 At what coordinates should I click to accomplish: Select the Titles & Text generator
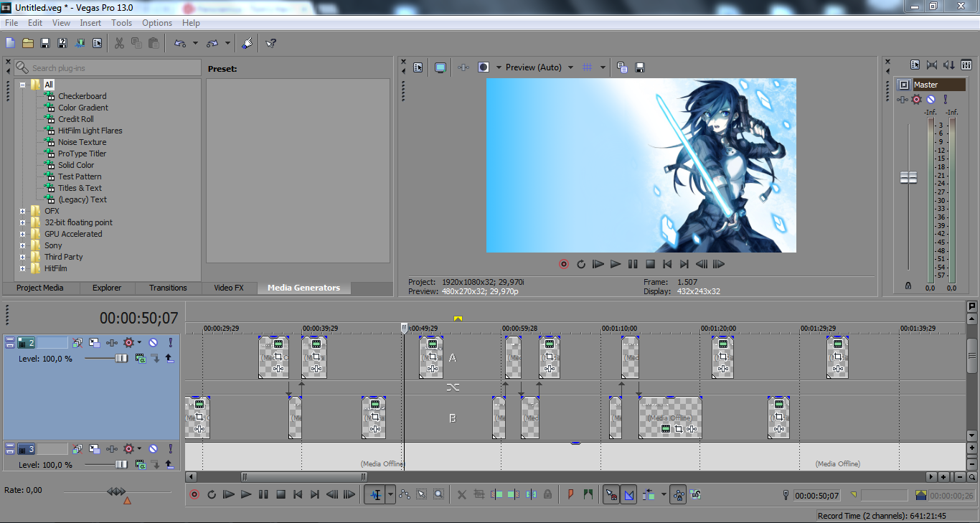click(x=80, y=188)
